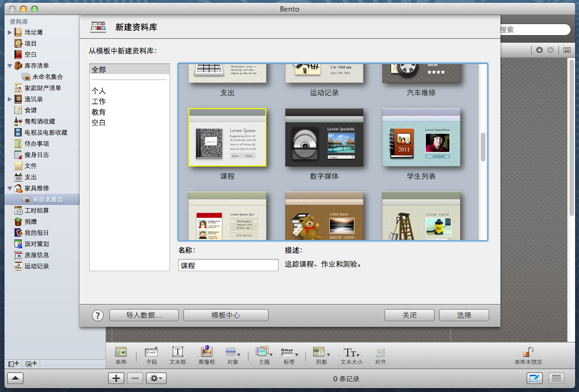Switch to table view button bottom right
This screenshot has width=579, height=392.
[x=557, y=378]
